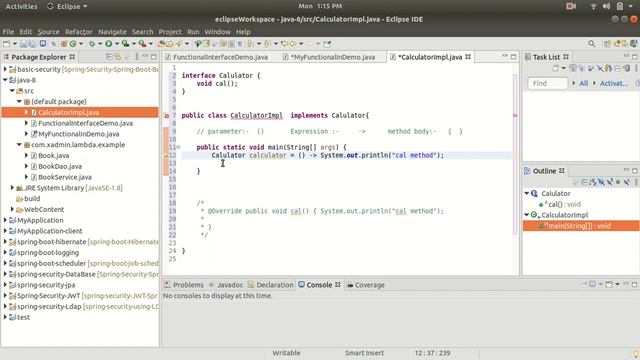Expand the basic-security project
Screen dimensions: 640x360
click(5, 69)
